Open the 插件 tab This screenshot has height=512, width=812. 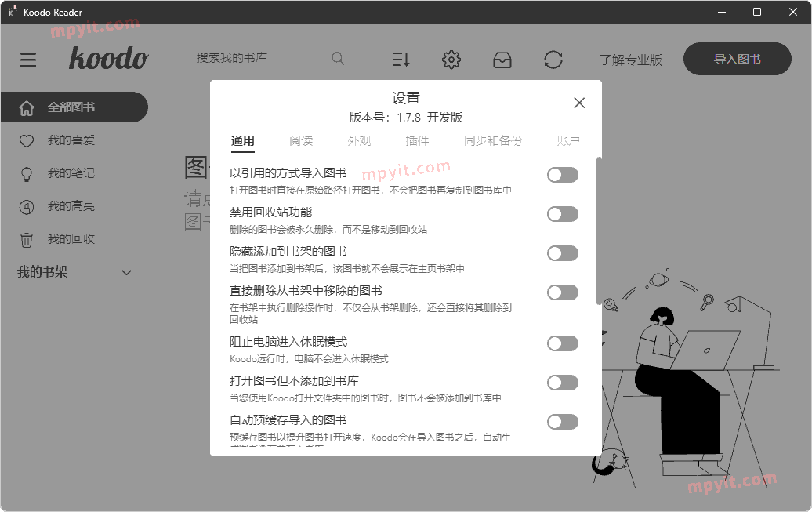click(418, 141)
